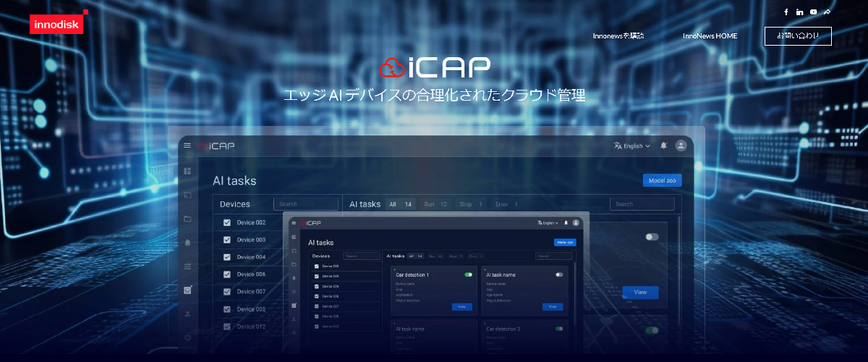The image size is (868, 362).
Task: Open the Innodisk LinkedIn icon
Action: coord(799,12)
